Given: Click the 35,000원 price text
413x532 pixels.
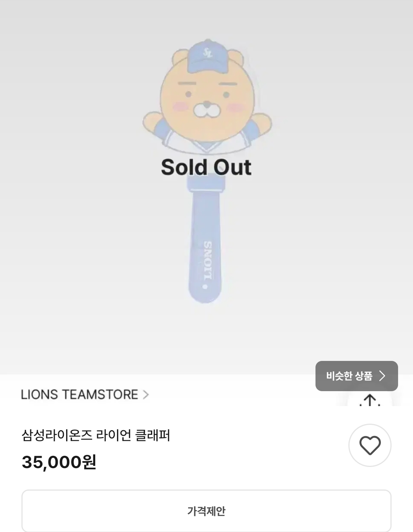Looking at the screenshot, I should click(59, 462).
